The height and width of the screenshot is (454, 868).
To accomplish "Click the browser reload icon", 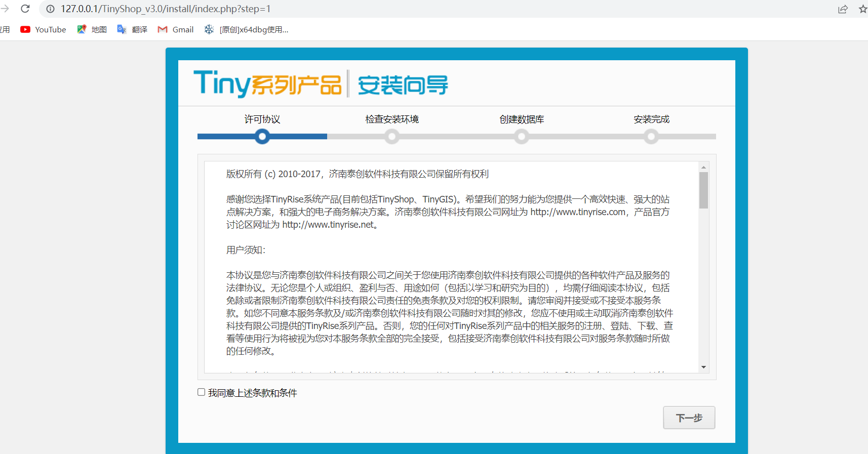I will pos(25,9).
